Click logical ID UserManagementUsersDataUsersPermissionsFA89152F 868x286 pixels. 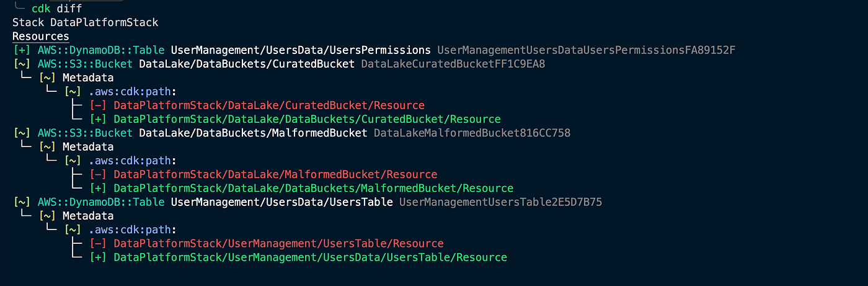point(586,50)
